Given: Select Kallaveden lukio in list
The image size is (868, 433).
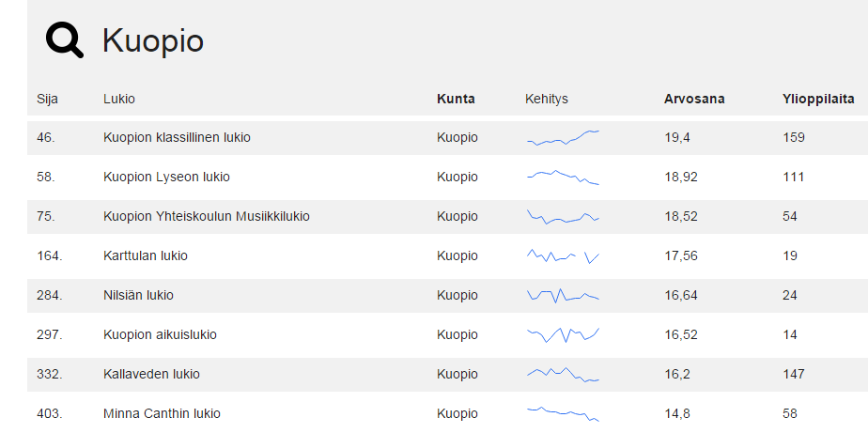Looking at the screenshot, I should 151,374.
